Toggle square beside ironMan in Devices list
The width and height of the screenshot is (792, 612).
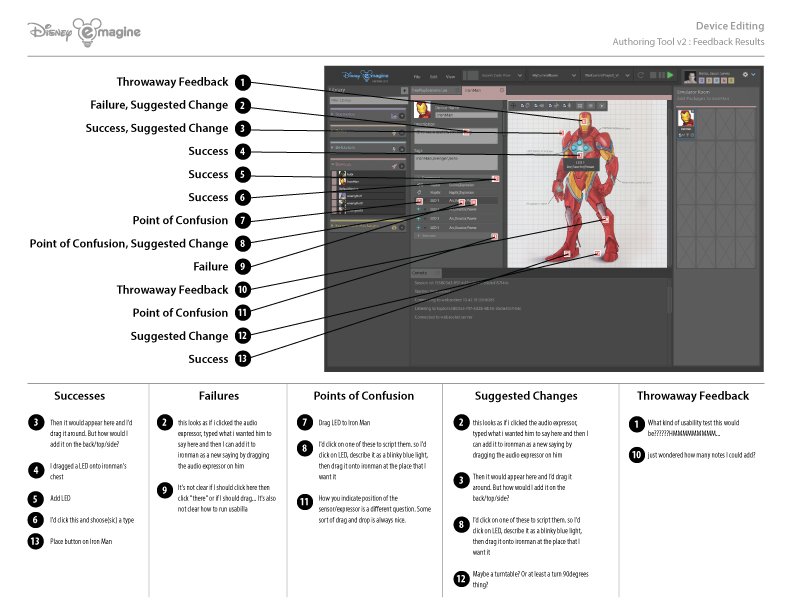coord(334,182)
